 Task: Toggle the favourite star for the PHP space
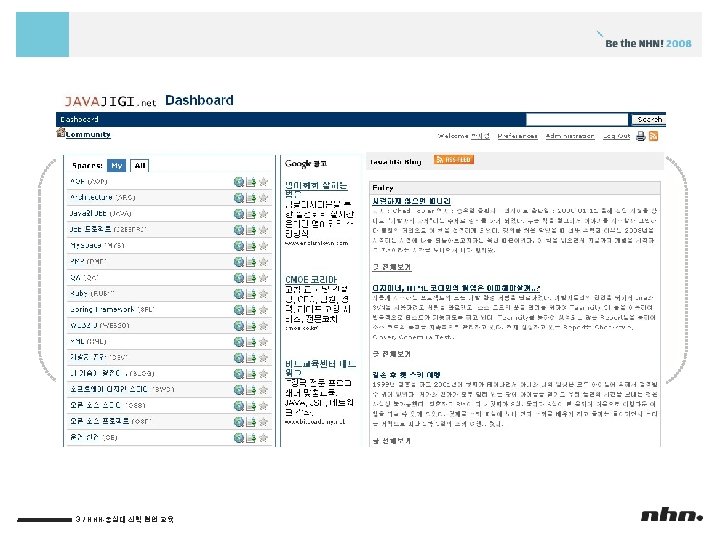[x=263, y=262]
